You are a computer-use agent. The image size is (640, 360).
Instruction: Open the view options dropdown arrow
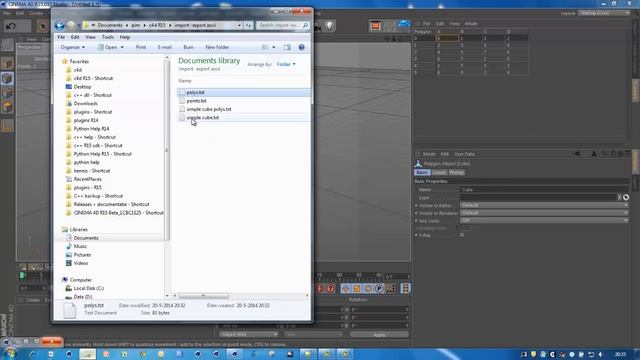[x=274, y=47]
